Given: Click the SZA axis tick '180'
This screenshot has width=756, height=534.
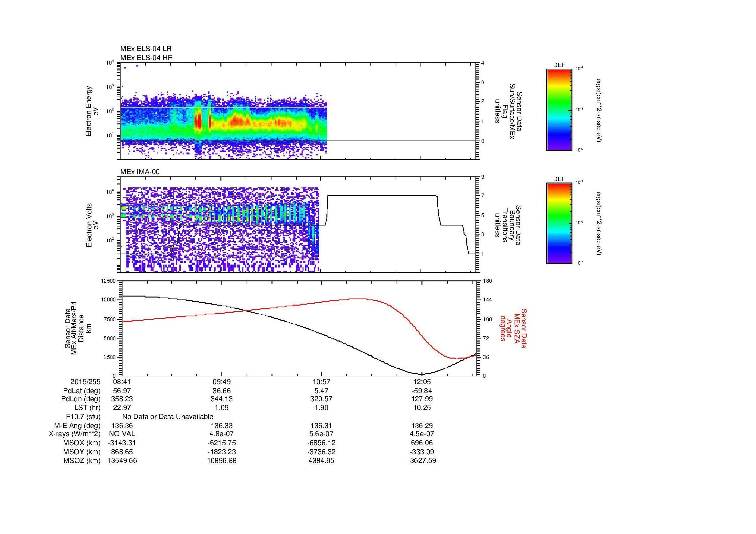Looking at the screenshot, I should [x=487, y=281].
